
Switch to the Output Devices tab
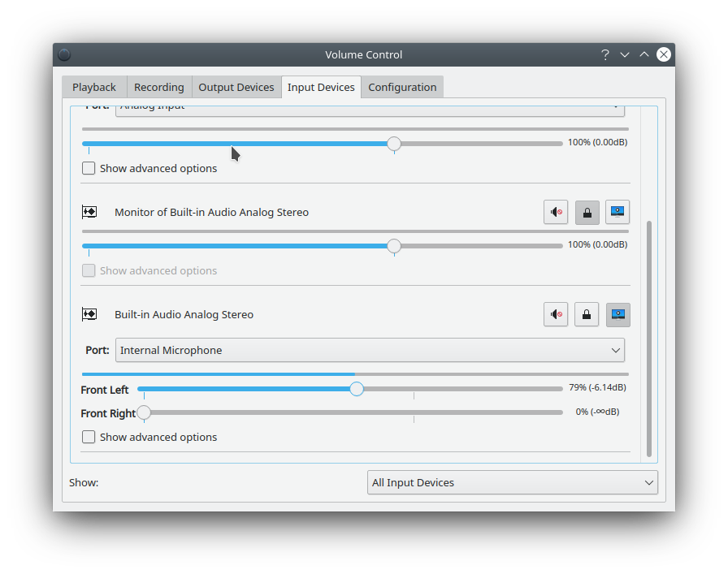point(236,87)
